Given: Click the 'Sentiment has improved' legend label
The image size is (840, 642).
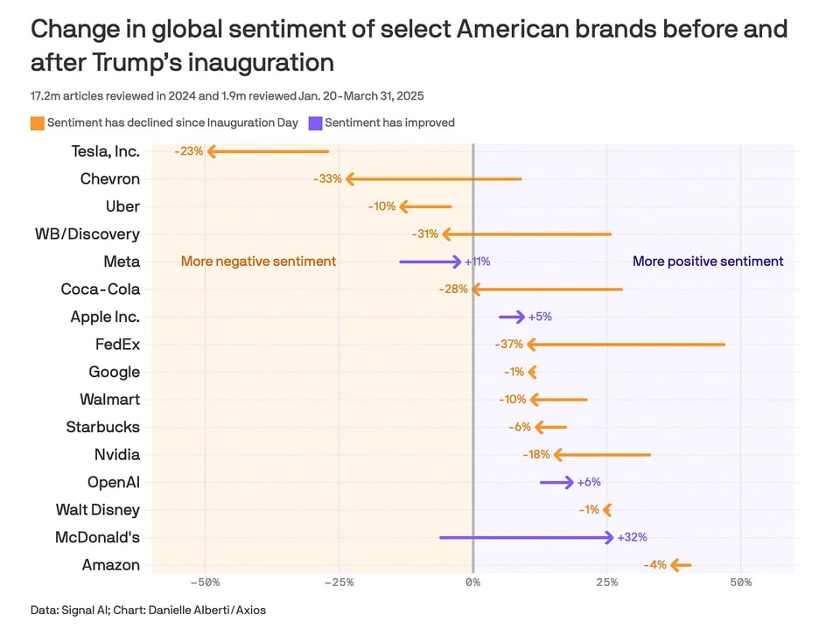Looking at the screenshot, I should [389, 123].
